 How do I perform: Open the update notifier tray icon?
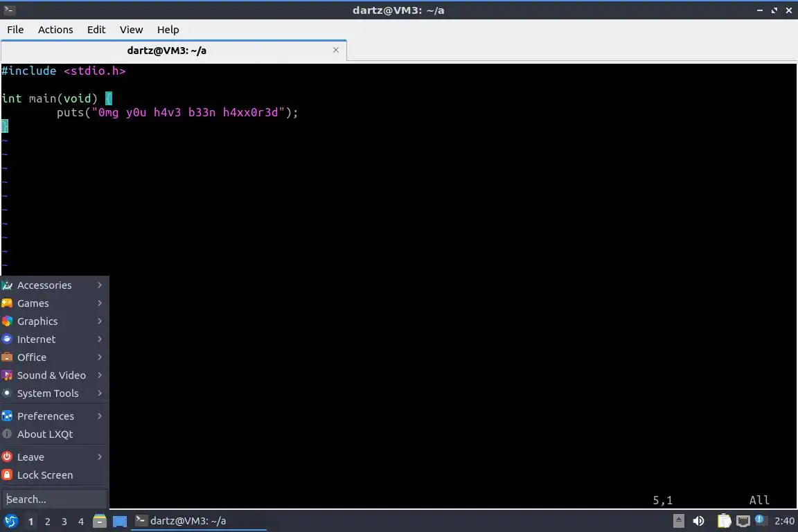pos(761,520)
